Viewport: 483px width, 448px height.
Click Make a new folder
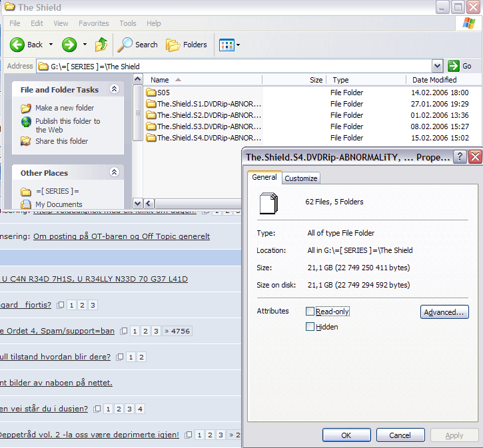point(65,108)
